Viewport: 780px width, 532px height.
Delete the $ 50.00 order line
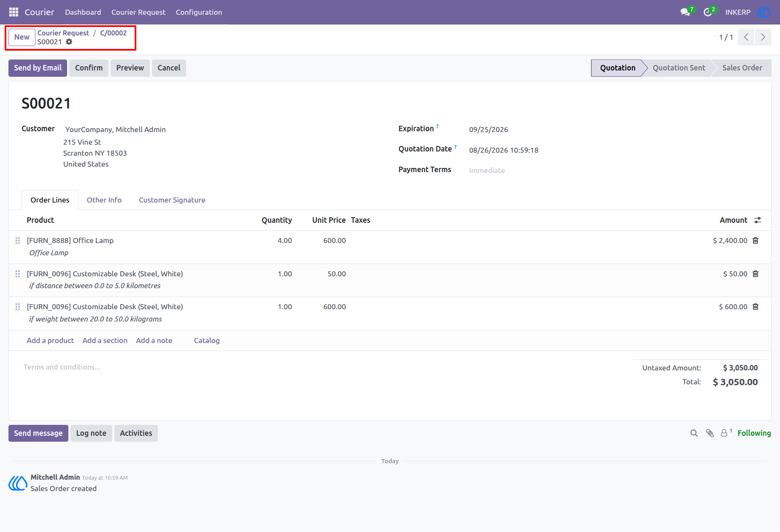coord(756,274)
